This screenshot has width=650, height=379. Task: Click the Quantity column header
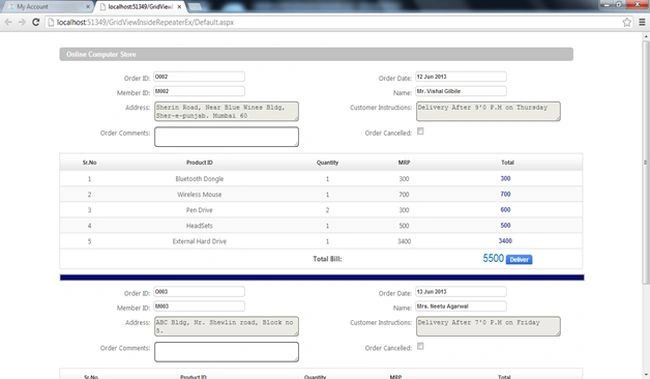[x=327, y=163]
